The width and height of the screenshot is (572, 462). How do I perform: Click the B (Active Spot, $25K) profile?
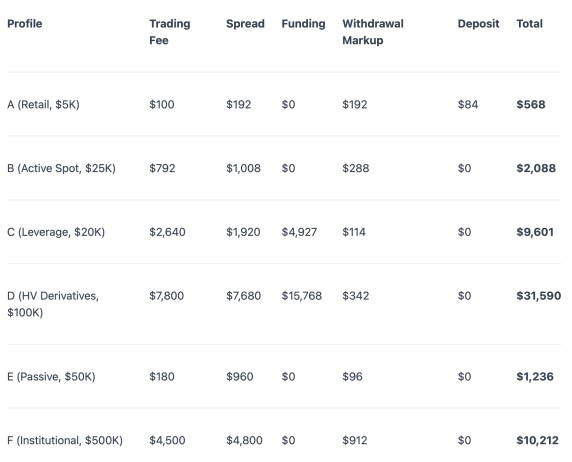(x=61, y=168)
